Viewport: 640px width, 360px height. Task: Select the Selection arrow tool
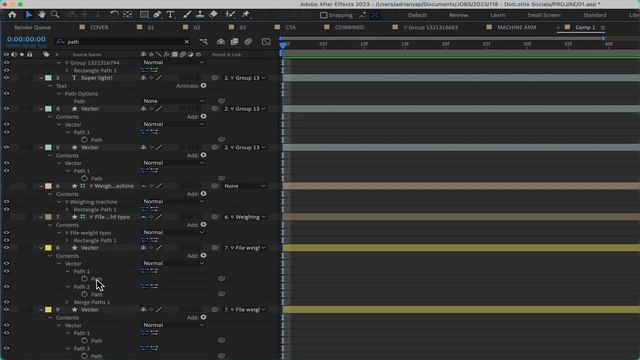click(x=29, y=15)
